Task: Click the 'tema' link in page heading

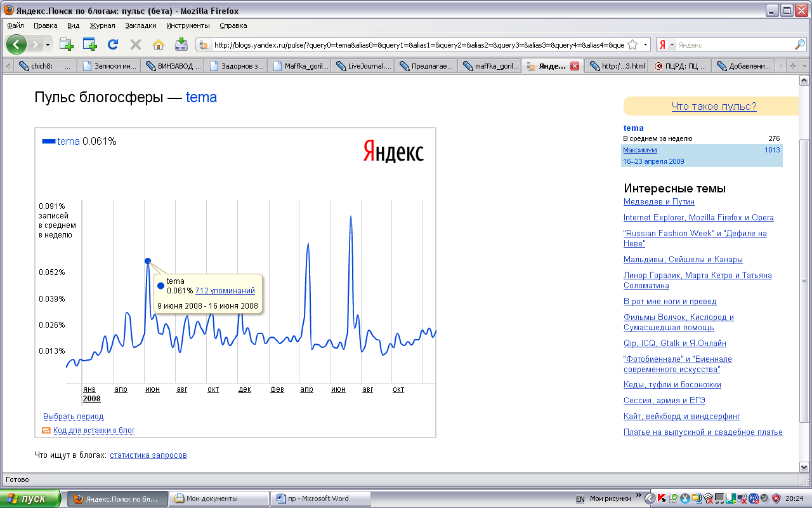Action: point(201,97)
